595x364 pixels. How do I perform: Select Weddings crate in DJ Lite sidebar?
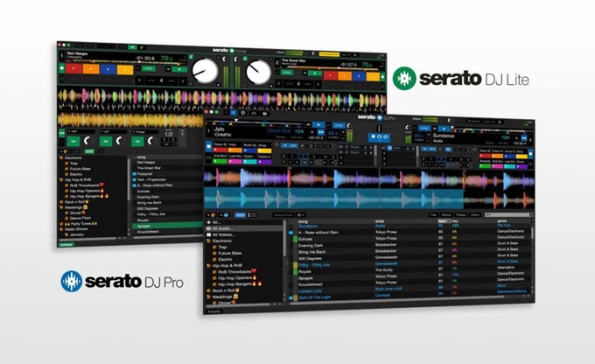(74, 207)
